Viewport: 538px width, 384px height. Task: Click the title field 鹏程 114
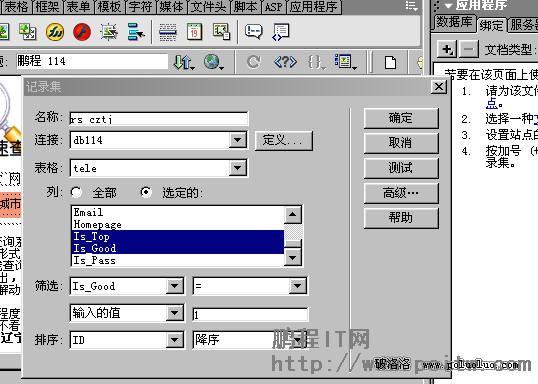point(92,61)
